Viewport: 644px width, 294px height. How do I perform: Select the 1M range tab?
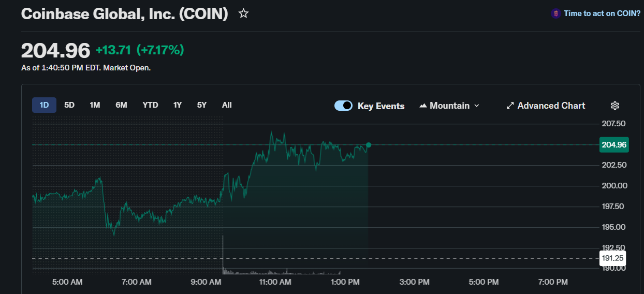click(x=95, y=105)
